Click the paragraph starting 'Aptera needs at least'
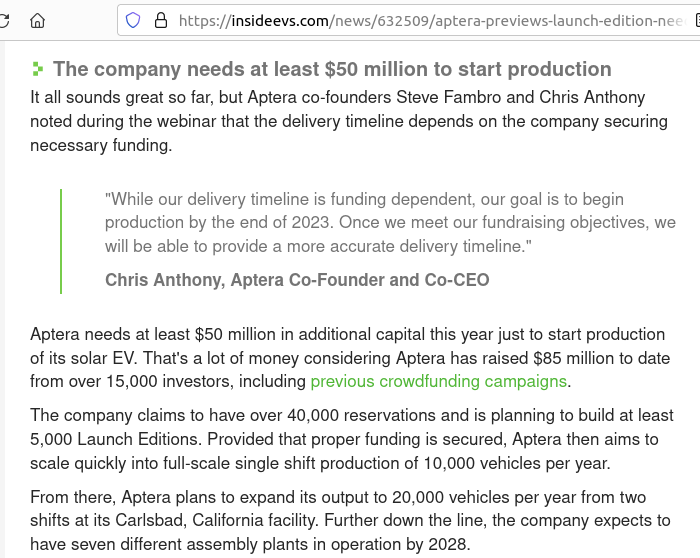 349,357
